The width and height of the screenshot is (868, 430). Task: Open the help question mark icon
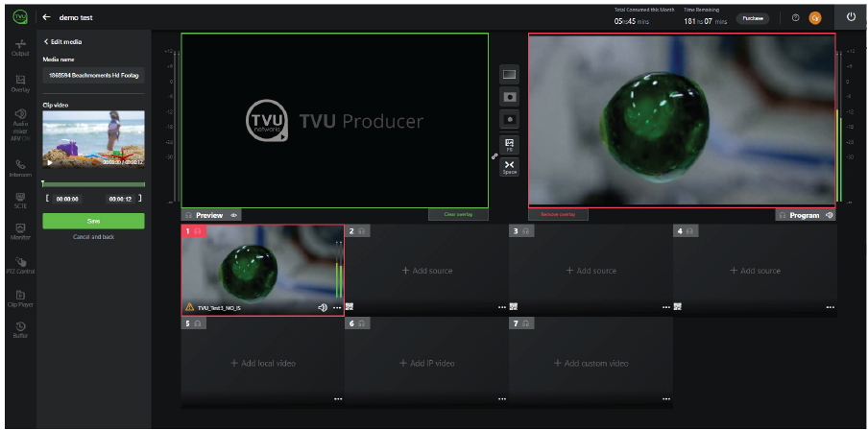click(x=795, y=17)
